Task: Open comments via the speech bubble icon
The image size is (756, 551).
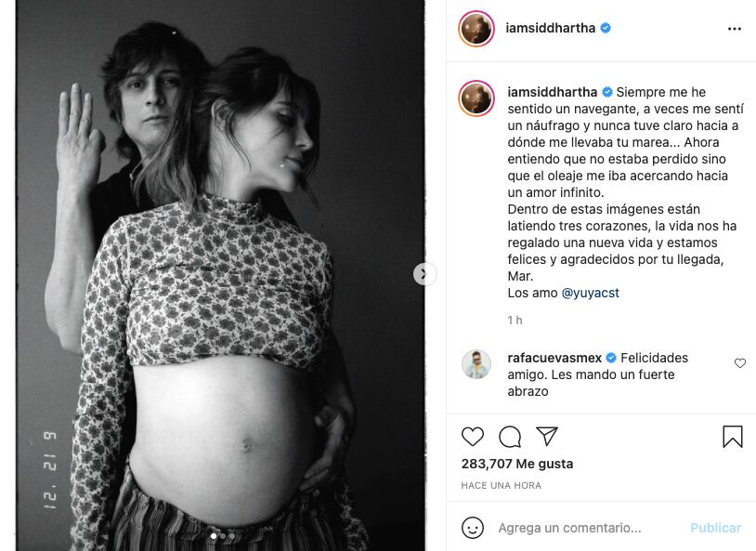Action: [x=510, y=437]
